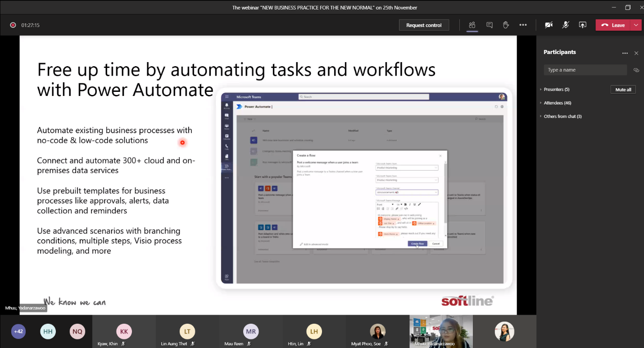Click Search box in shared Teams header
The width and height of the screenshot is (644, 348).
(363, 97)
